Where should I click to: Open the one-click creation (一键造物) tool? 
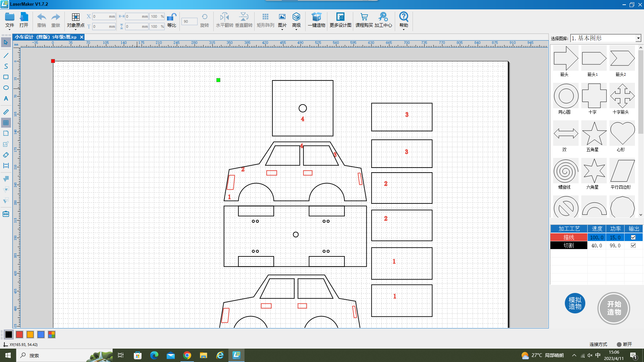click(x=317, y=20)
